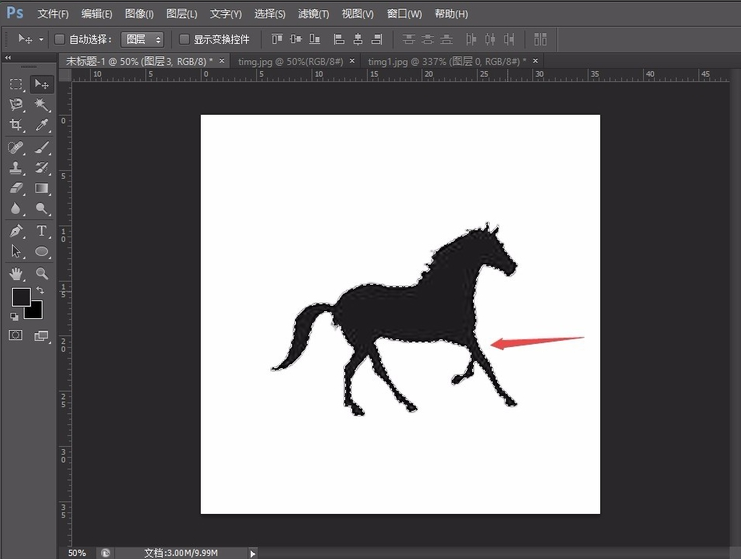Select the Brush tool

coord(42,147)
